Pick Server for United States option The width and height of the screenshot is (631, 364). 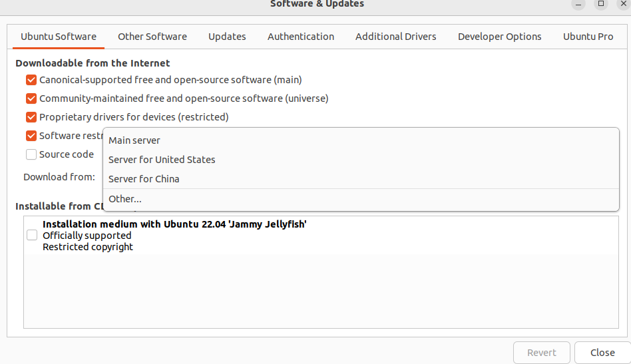[162, 160]
